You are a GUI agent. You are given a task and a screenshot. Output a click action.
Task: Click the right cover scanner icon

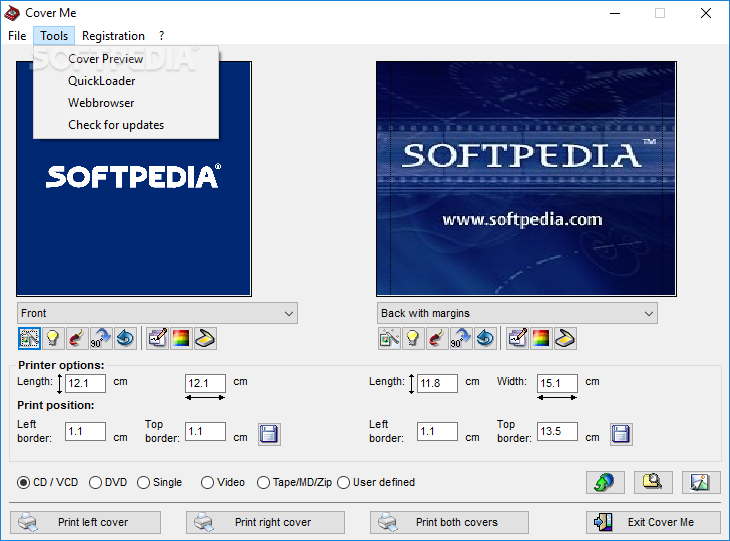pyautogui.click(x=565, y=338)
